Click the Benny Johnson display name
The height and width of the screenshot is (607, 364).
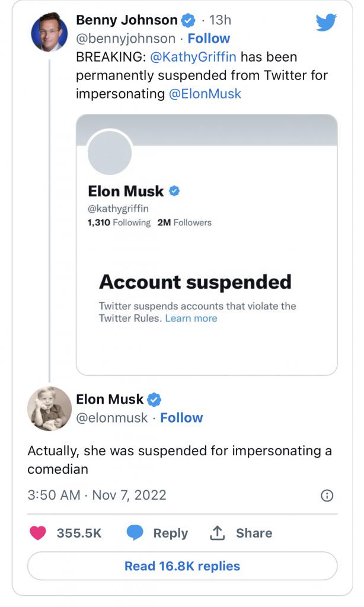pyautogui.click(x=126, y=20)
